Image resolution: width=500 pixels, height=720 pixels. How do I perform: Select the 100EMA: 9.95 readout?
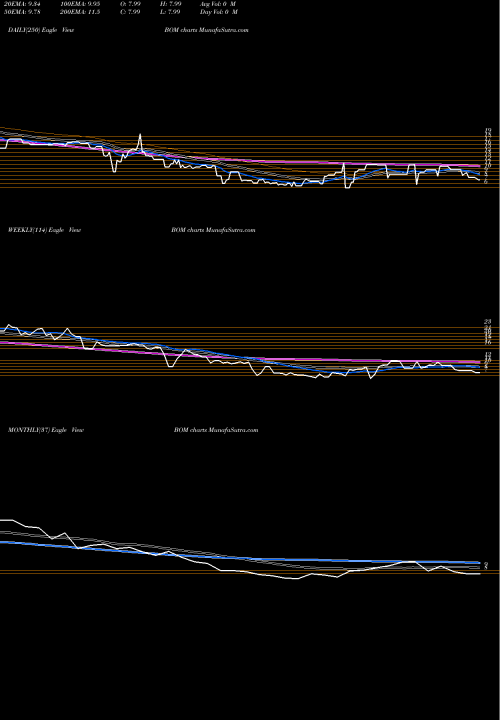click(80, 4)
